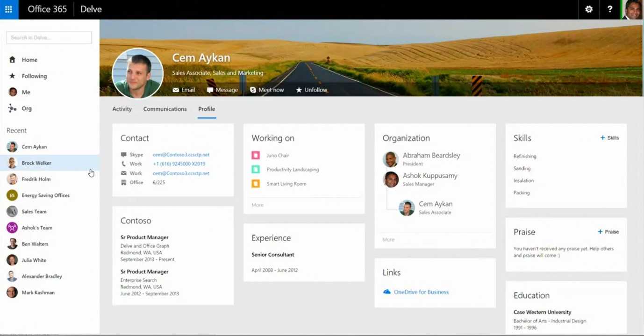Screen dimensions: 644x336
Task: Open Productivity Landscaping in Working on
Action: click(293, 170)
